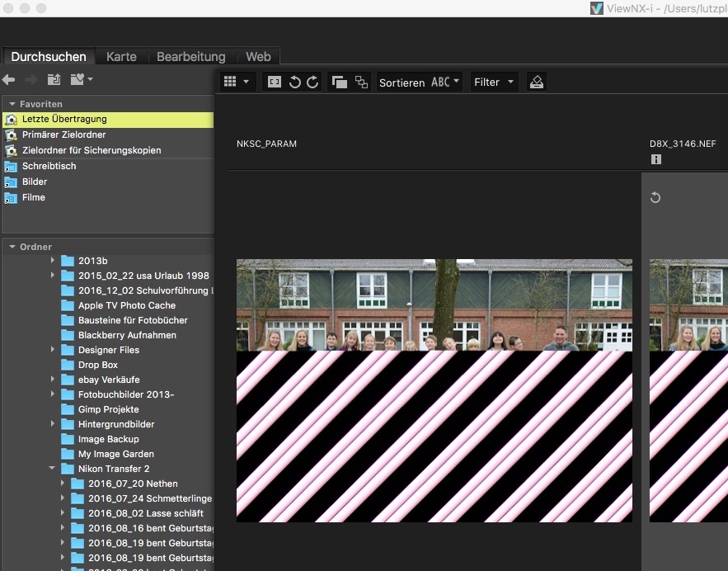This screenshot has width=728, height=571.
Task: Click the ViewNX-i title bar app icon
Action: (597, 8)
